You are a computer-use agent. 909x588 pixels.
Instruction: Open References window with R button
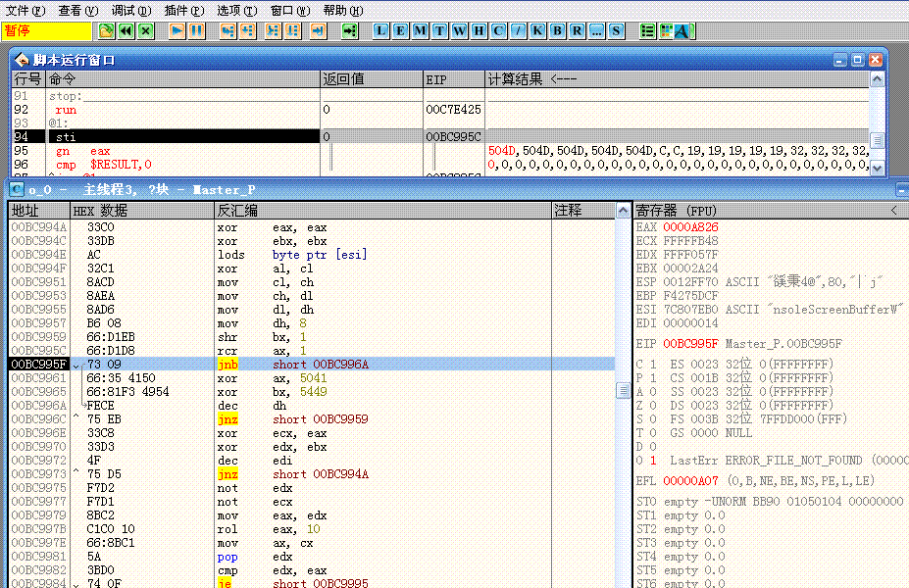(x=578, y=30)
